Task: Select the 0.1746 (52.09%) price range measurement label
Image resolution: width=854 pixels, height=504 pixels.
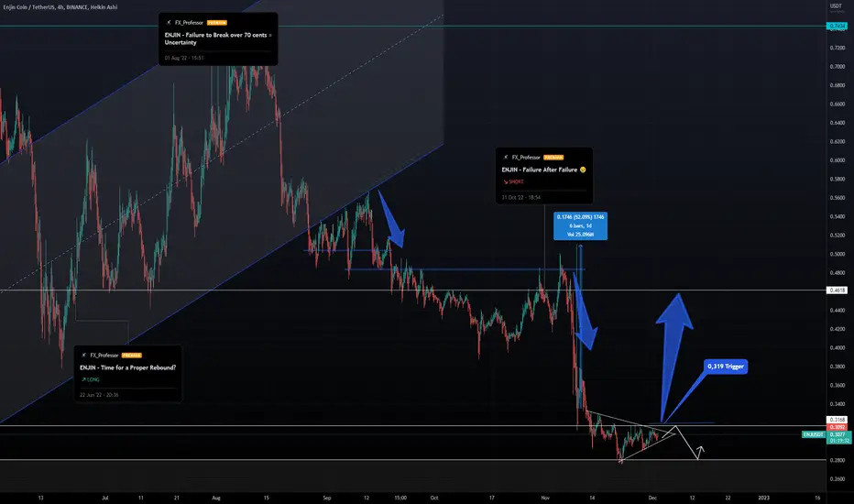Action: click(580, 225)
